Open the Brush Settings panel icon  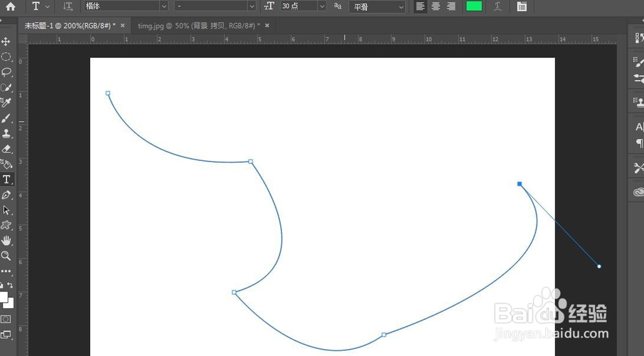tap(639, 62)
